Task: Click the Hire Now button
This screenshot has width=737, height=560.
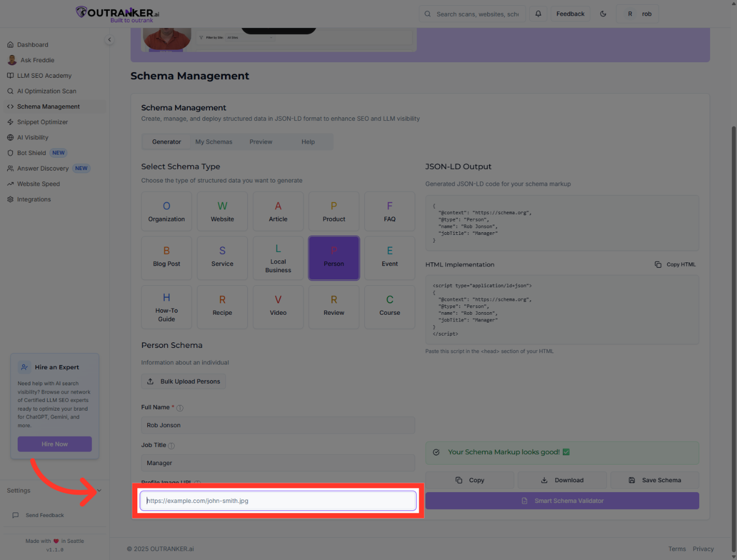Action: pyautogui.click(x=54, y=444)
